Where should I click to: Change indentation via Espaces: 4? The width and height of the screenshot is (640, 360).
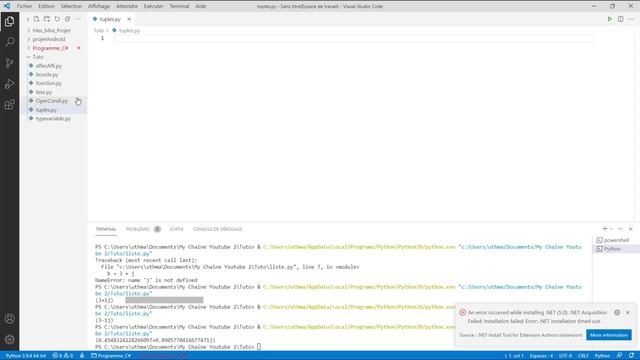[541, 356]
